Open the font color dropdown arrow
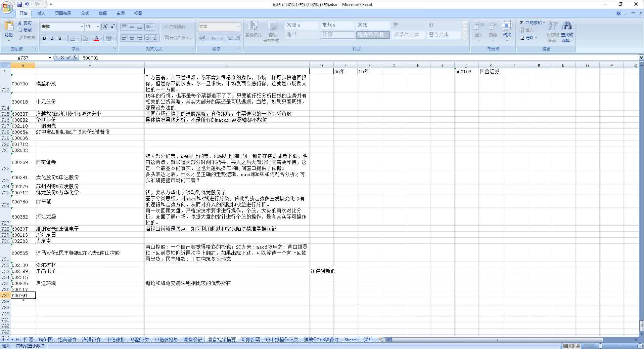The width and height of the screenshot is (644, 349). (101, 38)
